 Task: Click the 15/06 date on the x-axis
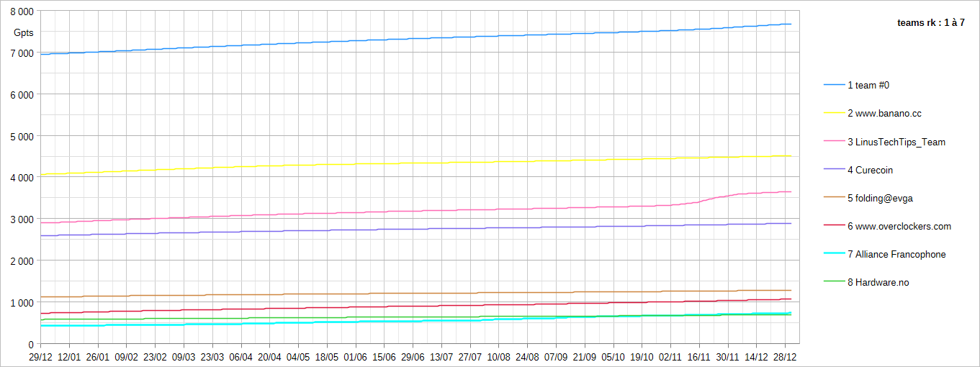384,356
